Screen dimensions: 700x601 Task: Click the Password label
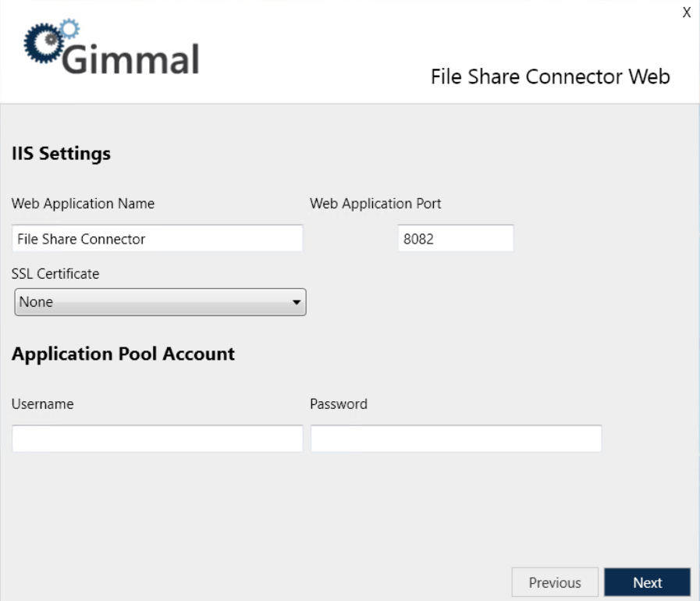click(339, 404)
